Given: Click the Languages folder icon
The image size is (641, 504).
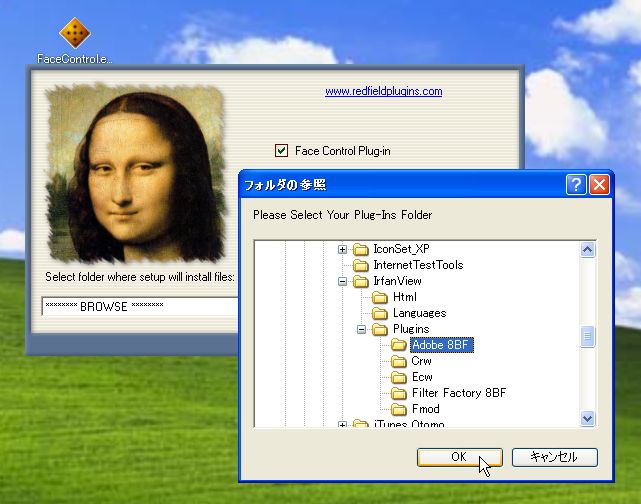Looking at the screenshot, I should (x=380, y=313).
